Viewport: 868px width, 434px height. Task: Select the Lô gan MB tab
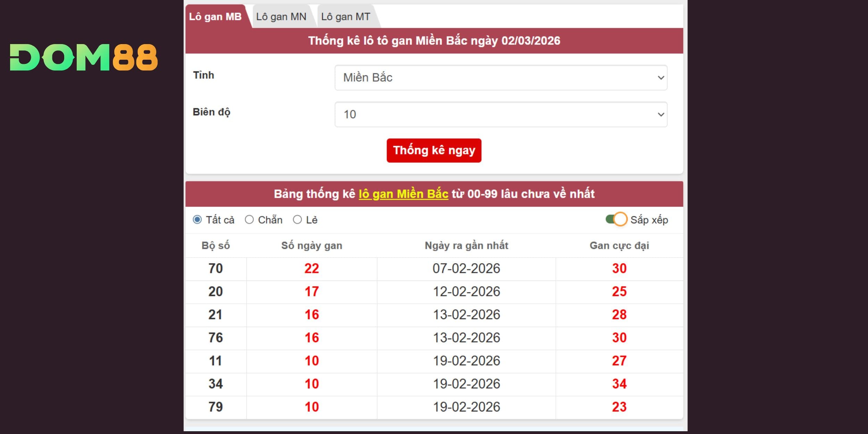tap(215, 17)
